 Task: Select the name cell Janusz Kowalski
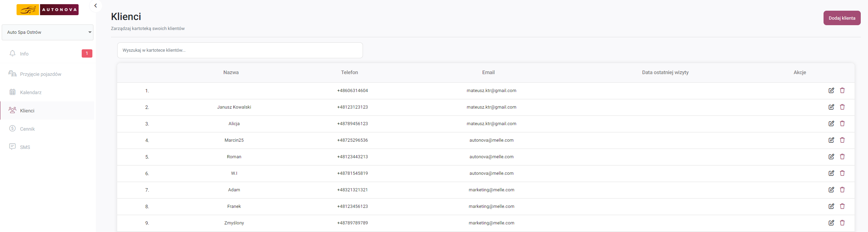[x=234, y=107]
